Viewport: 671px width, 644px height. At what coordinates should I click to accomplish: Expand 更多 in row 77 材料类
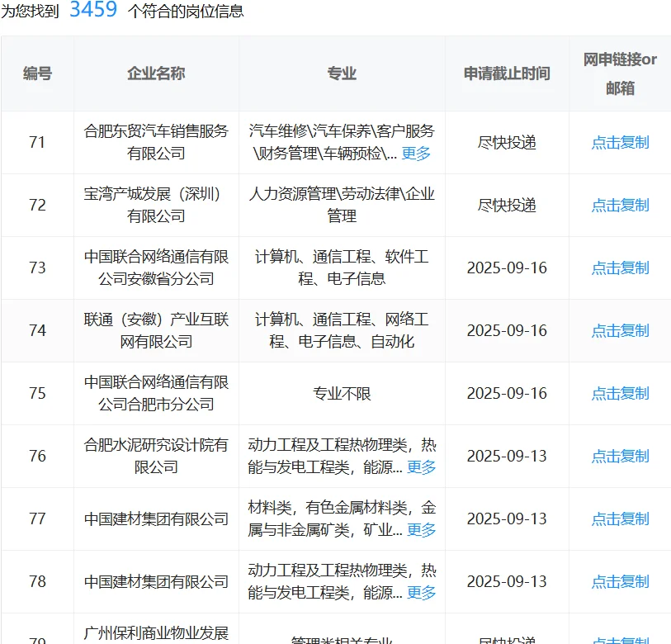point(421,530)
